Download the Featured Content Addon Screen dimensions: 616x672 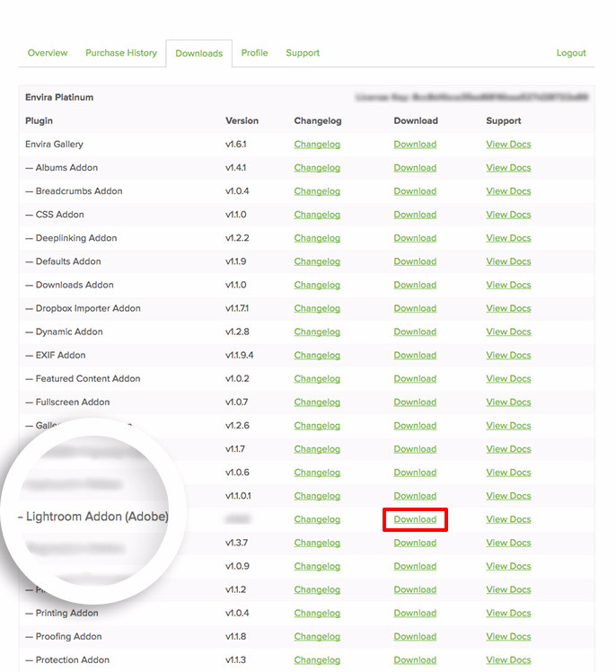415,379
